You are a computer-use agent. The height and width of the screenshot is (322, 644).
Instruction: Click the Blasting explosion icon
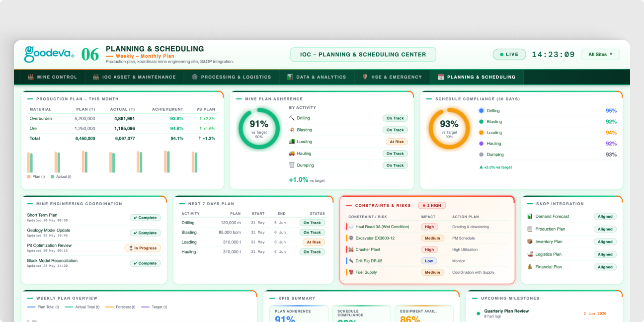point(292,130)
